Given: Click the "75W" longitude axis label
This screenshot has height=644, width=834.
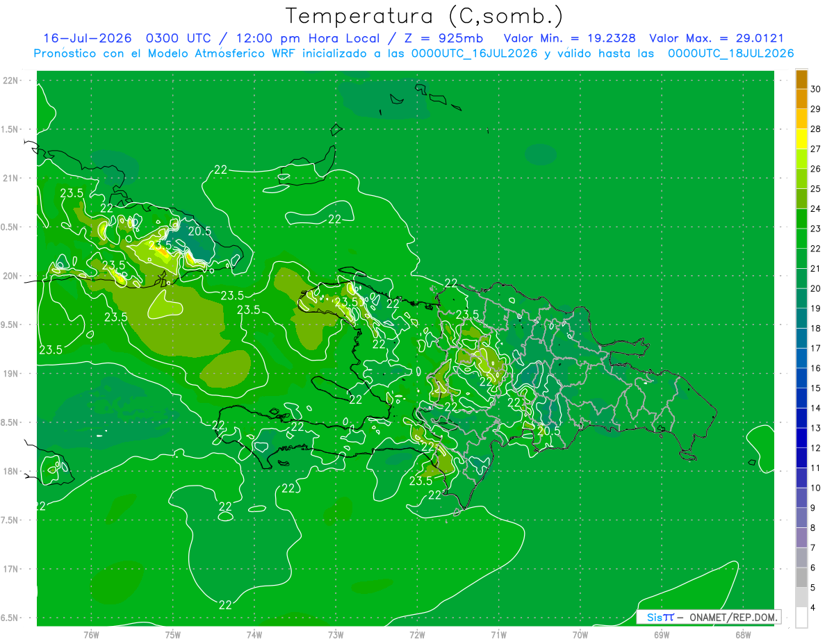Looking at the screenshot, I should pos(173,634).
